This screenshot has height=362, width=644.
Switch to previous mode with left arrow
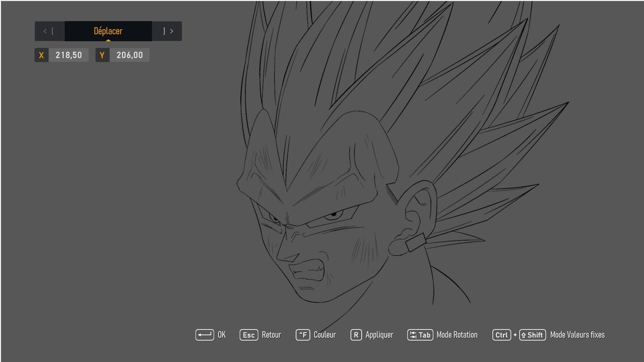coord(49,31)
